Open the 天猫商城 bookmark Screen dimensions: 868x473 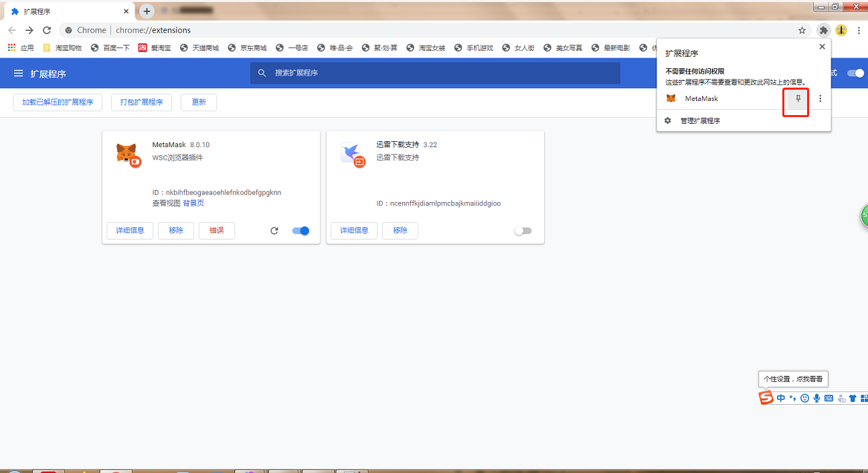pyautogui.click(x=199, y=48)
